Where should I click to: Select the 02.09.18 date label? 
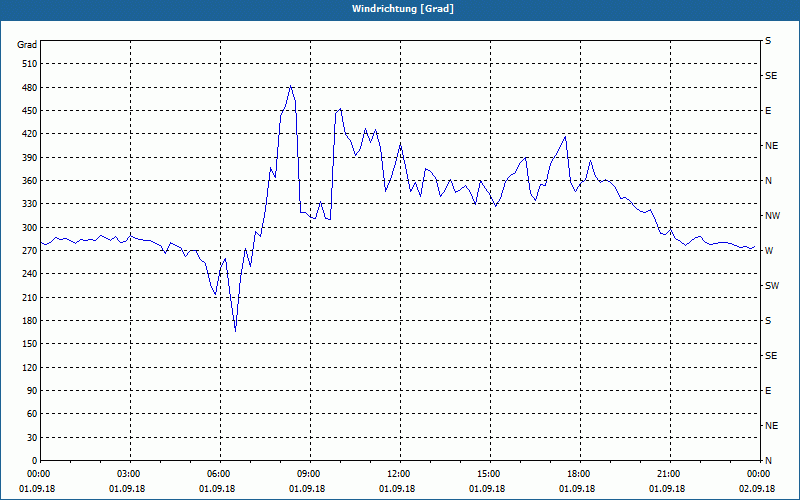[757, 489]
